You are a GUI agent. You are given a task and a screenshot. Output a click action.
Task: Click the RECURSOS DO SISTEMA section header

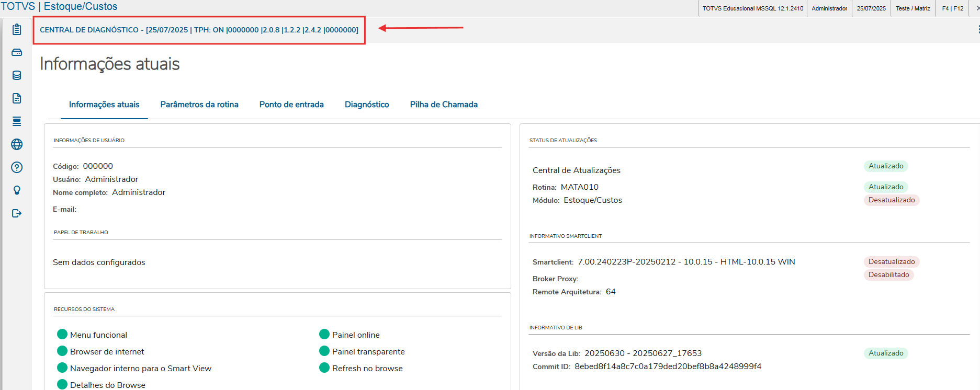click(x=84, y=309)
